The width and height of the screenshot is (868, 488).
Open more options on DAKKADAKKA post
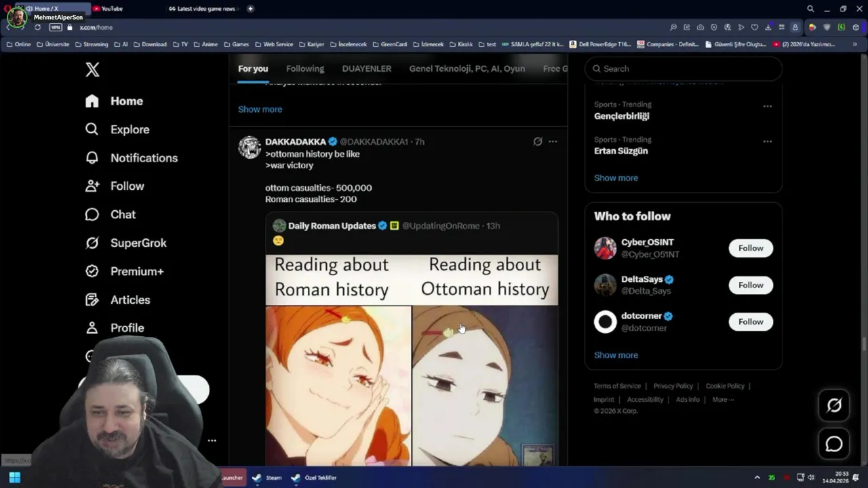click(553, 142)
